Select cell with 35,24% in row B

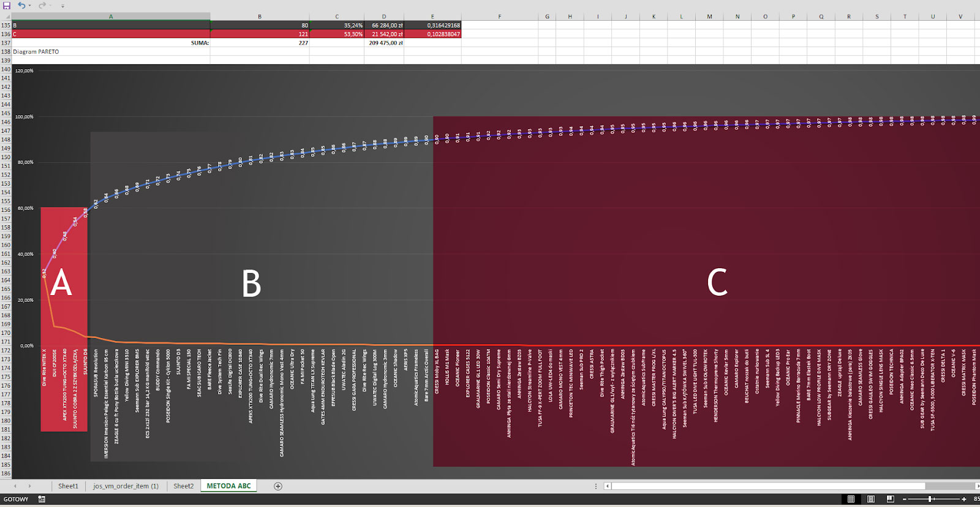[337, 25]
